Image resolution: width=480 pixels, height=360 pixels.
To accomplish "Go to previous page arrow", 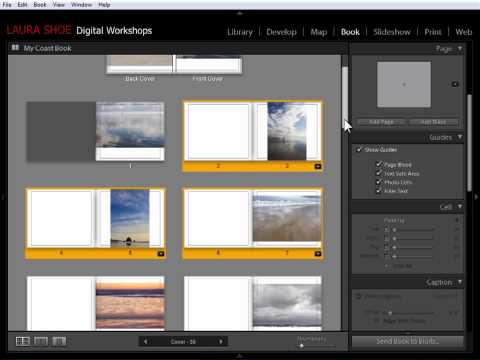I will click(145, 342).
